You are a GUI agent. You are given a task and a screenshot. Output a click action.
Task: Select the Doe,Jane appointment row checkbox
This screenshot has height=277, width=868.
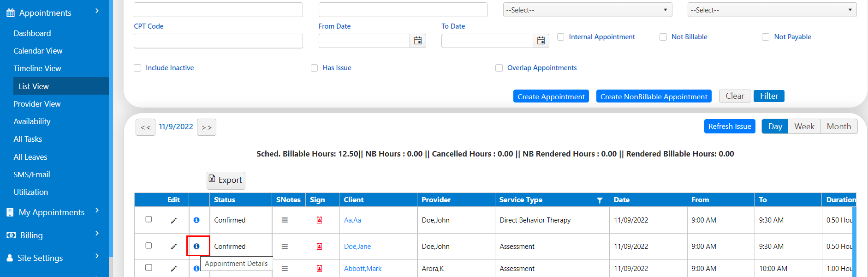pyautogui.click(x=149, y=246)
